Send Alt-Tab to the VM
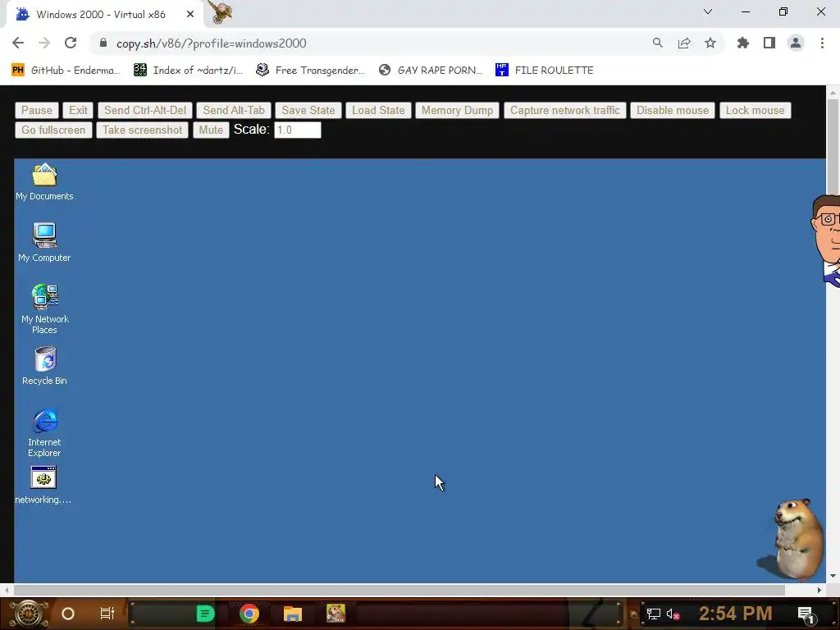This screenshot has width=840, height=630. click(x=234, y=111)
